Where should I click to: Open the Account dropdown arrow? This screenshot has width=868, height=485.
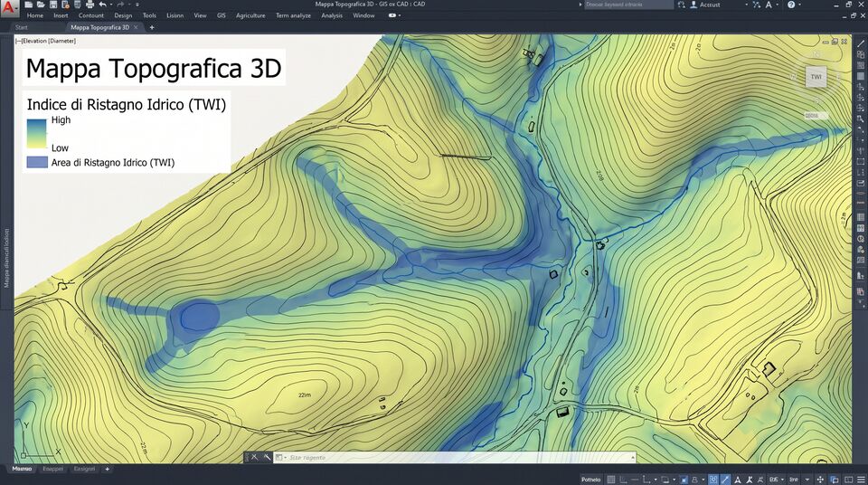tap(746, 5)
